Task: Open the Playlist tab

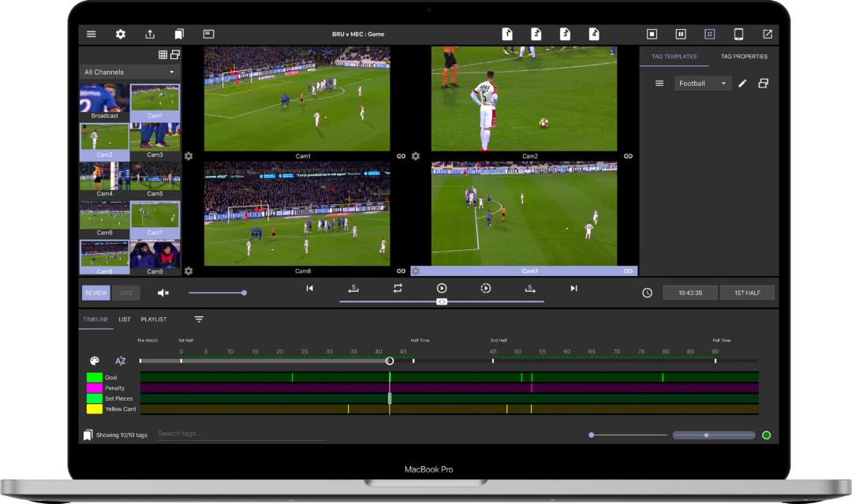Action: tap(154, 319)
